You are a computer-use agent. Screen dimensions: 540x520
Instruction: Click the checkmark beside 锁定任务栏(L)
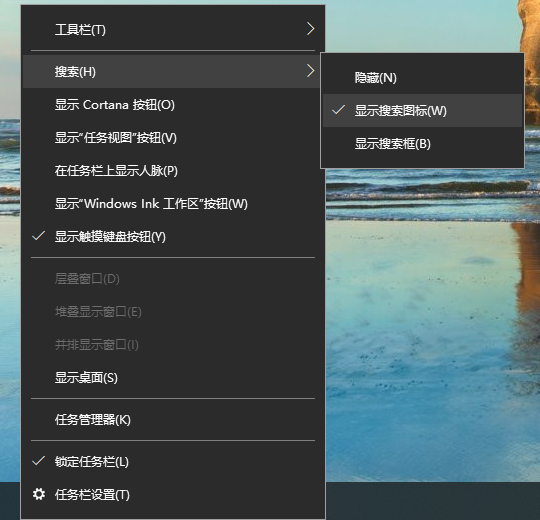click(x=39, y=461)
